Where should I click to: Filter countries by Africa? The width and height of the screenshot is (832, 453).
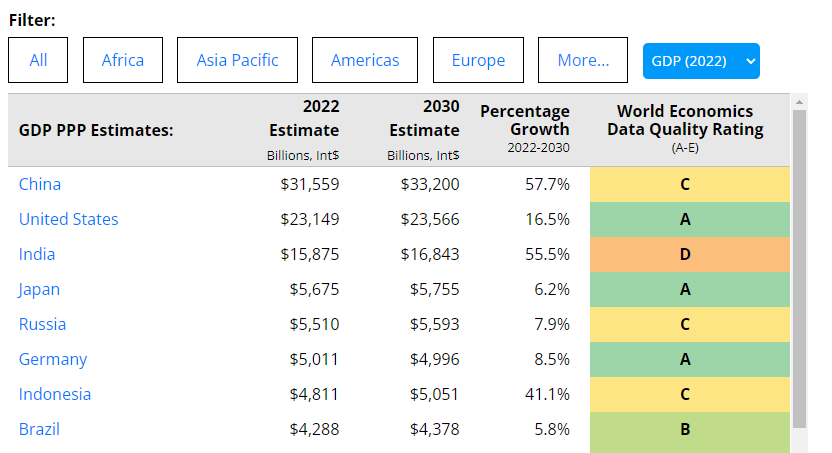click(122, 60)
